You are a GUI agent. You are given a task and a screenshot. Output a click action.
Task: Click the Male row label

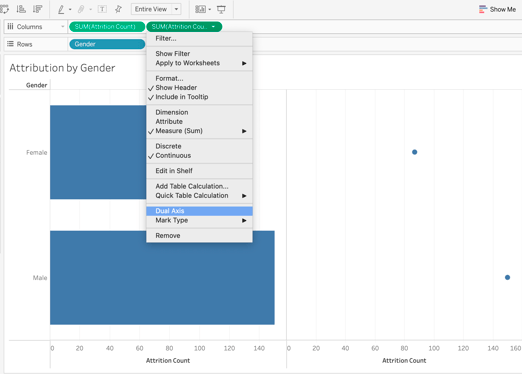coord(40,278)
